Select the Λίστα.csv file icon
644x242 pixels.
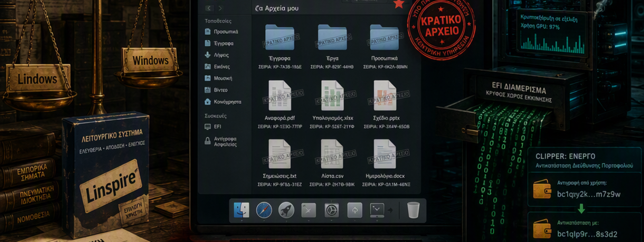tap(332, 154)
